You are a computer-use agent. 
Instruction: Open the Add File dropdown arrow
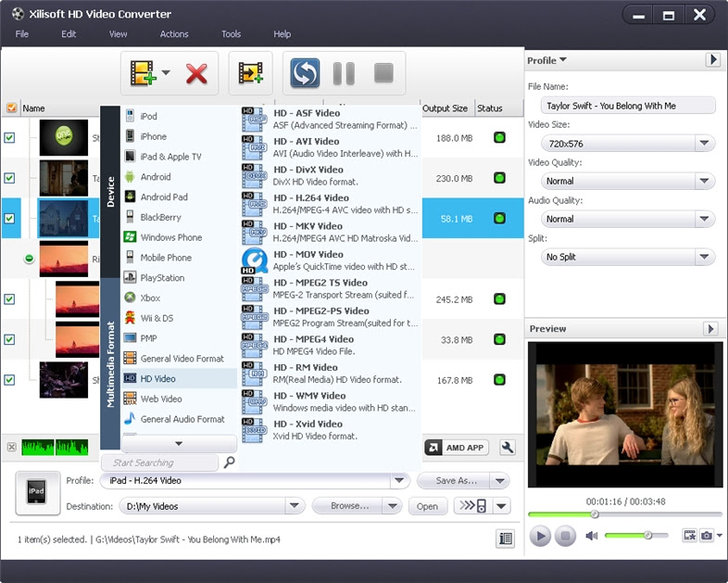[x=166, y=72]
